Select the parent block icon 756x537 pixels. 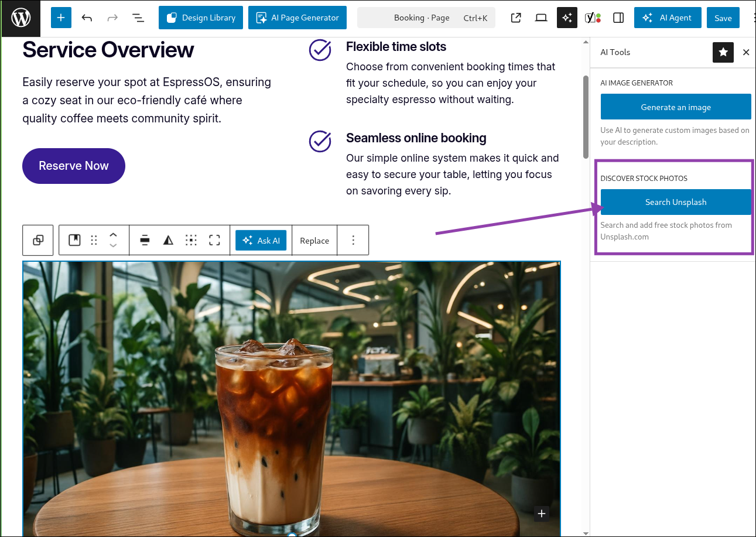click(x=38, y=240)
